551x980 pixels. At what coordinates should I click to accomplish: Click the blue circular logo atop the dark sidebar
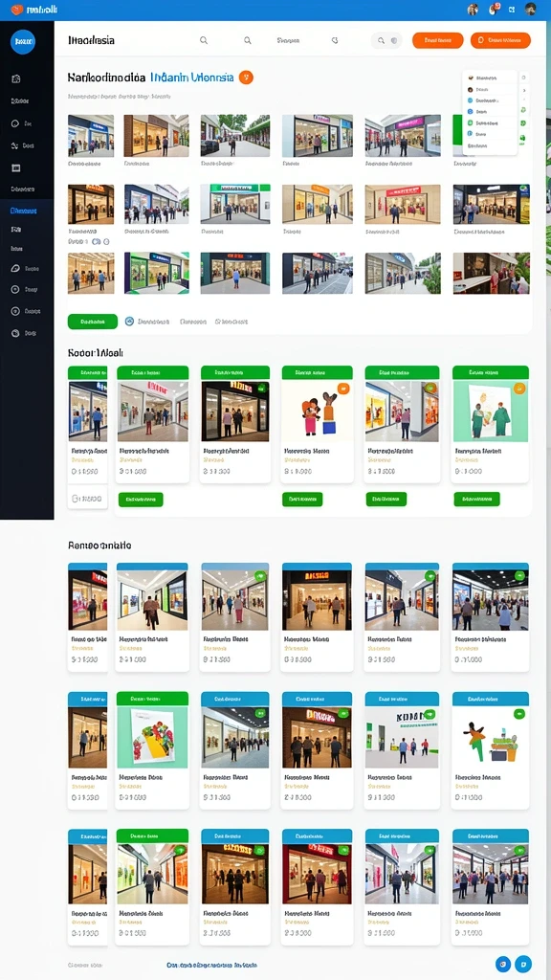(x=23, y=42)
